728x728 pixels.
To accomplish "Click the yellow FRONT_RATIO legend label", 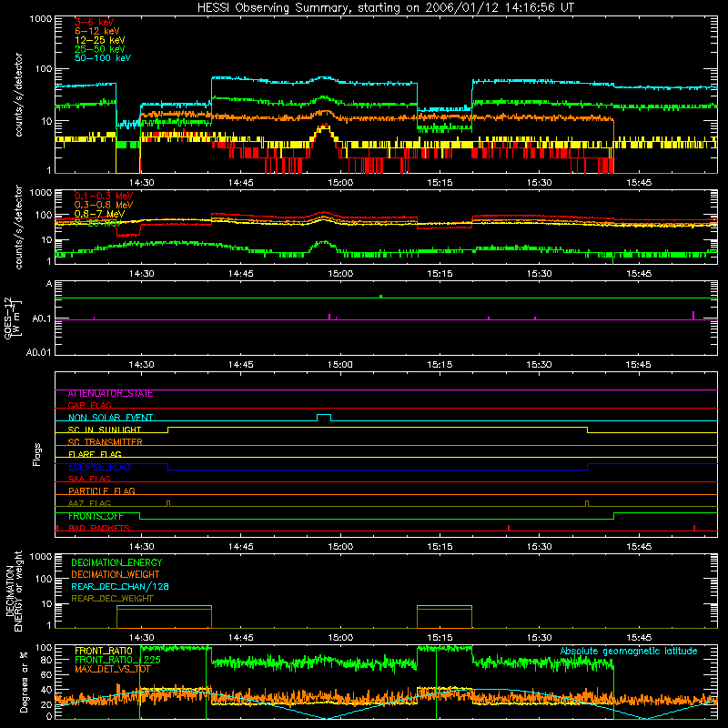I will [103, 651].
